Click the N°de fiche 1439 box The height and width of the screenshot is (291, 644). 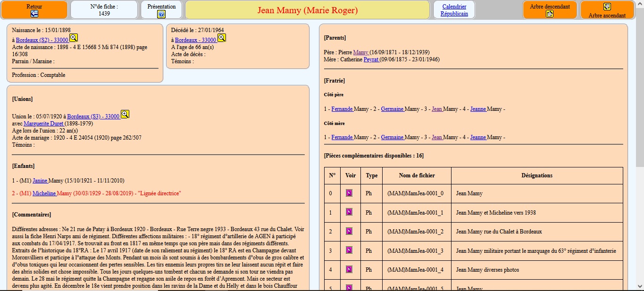click(x=104, y=10)
